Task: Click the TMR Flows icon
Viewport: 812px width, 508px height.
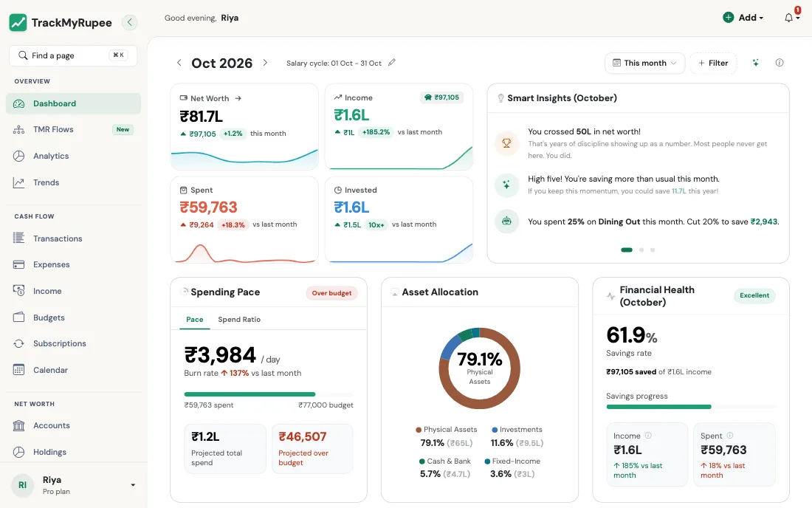Action: coord(18,129)
